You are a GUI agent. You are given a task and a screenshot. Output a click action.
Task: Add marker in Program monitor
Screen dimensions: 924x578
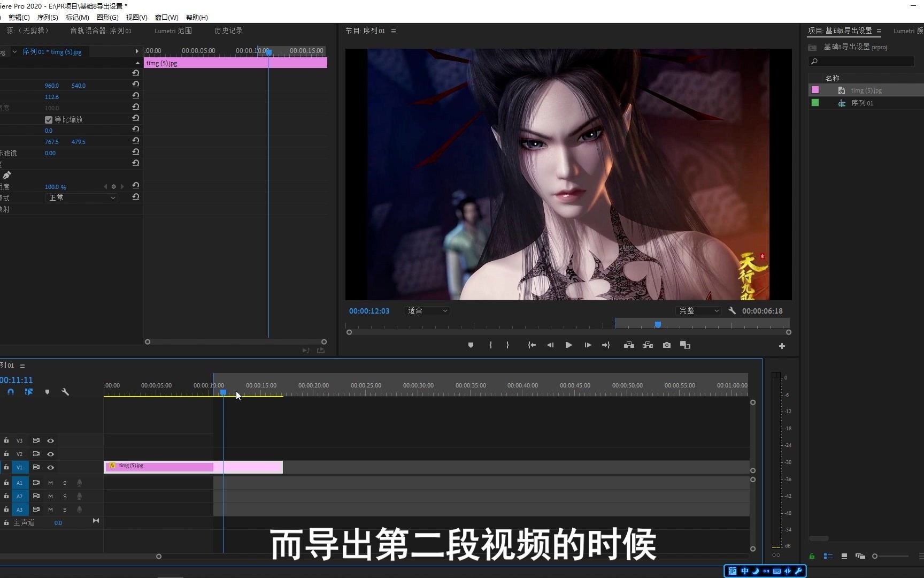(471, 345)
